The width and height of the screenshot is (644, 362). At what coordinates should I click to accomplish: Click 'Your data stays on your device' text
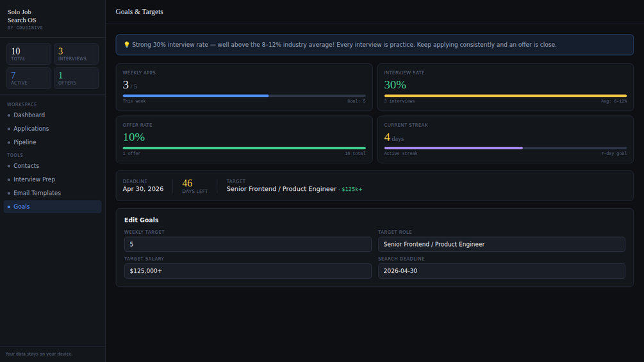[39, 354]
